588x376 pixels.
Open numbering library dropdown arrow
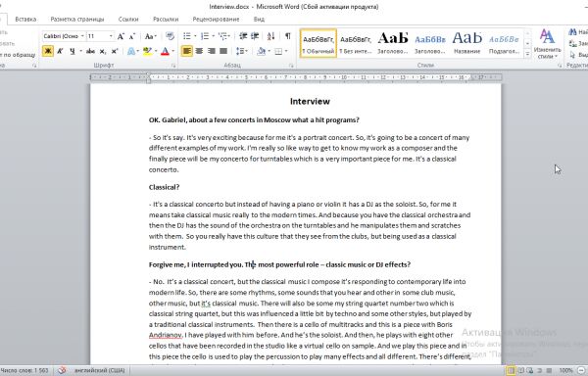coord(213,36)
